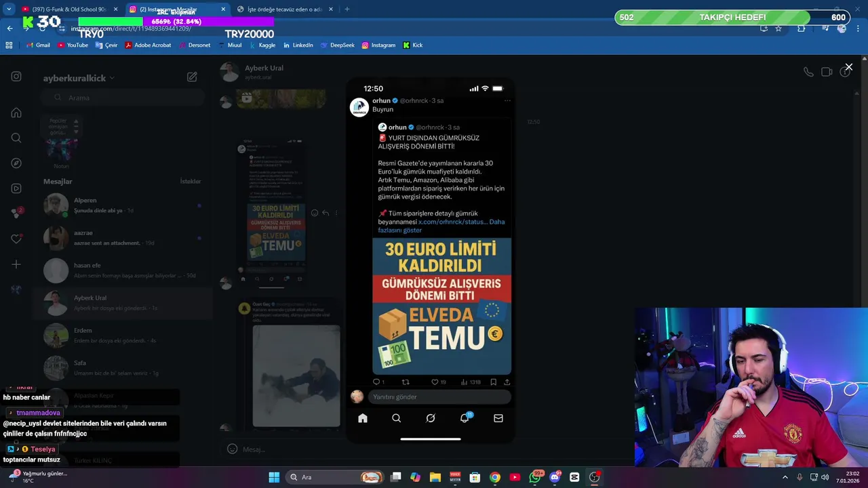Open the Explore compass icon in sidebar
Viewport: 868px width, 488px height.
coord(16,163)
